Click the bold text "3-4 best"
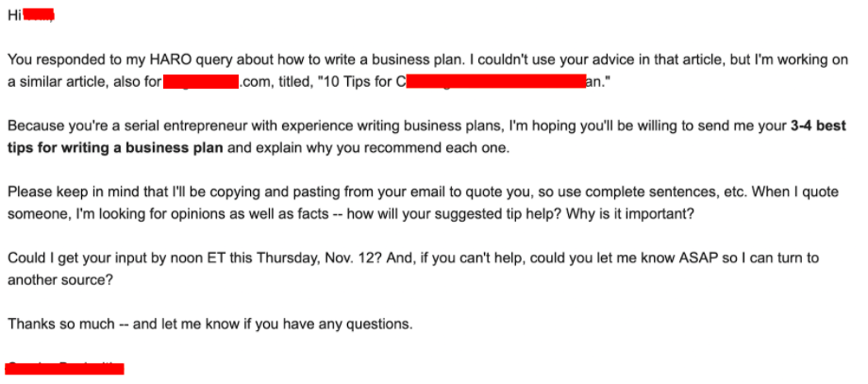The width and height of the screenshot is (868, 384). (817, 125)
